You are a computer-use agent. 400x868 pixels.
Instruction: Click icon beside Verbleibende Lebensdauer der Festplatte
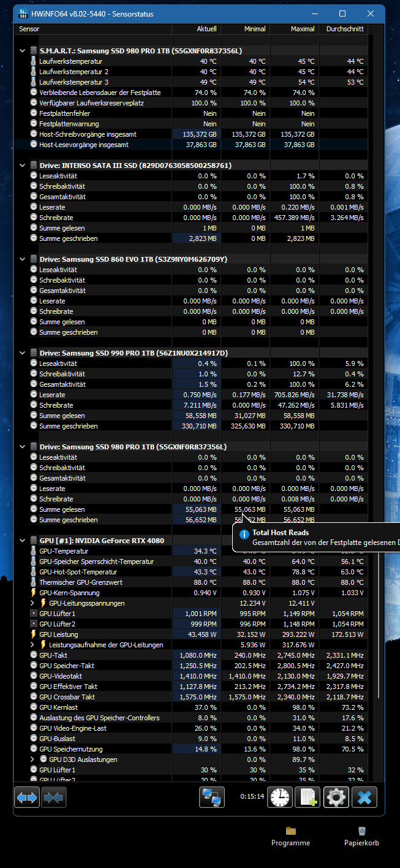34,93
